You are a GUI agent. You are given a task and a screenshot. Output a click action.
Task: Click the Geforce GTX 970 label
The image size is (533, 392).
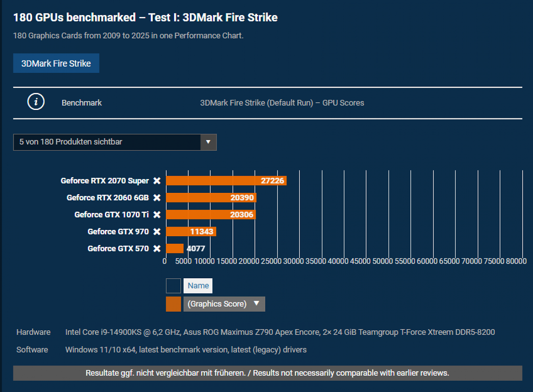pyautogui.click(x=118, y=232)
